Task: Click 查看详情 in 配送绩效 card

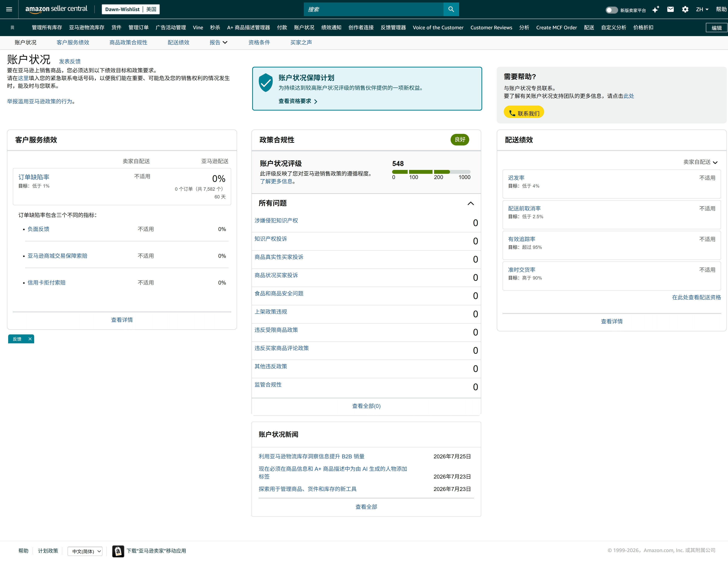Action: pyautogui.click(x=612, y=321)
